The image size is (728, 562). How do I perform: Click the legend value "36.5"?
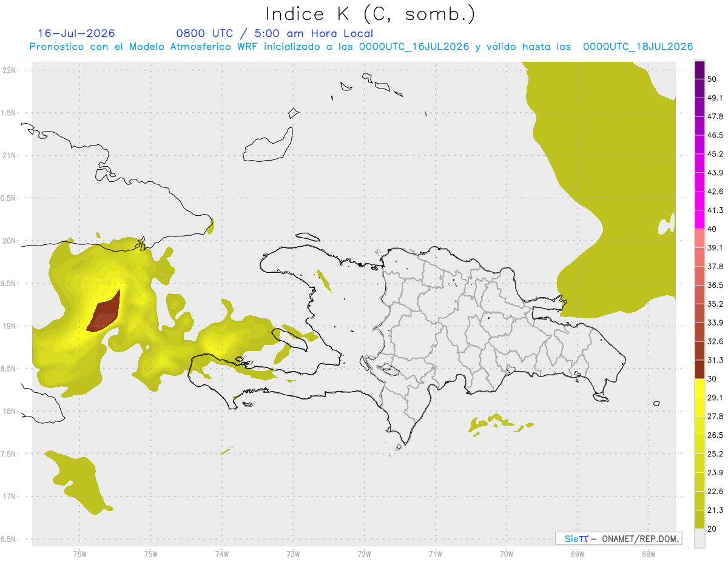(715, 285)
